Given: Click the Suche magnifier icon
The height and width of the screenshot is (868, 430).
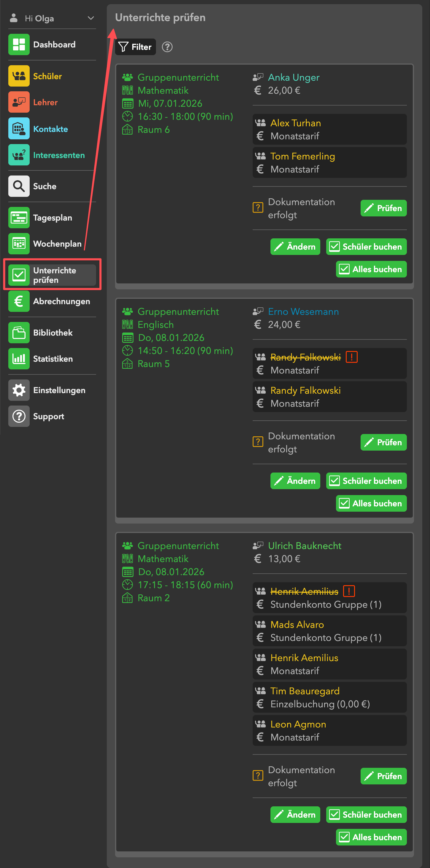Looking at the screenshot, I should click(x=19, y=186).
